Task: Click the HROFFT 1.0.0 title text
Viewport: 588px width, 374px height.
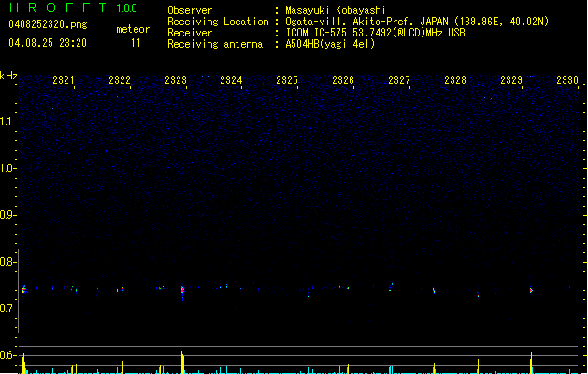Action: point(74,7)
